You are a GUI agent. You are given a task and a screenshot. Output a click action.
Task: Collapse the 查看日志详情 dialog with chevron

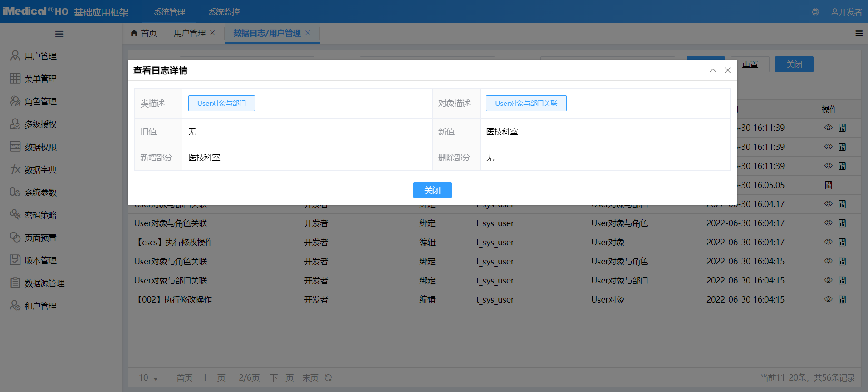click(x=713, y=70)
